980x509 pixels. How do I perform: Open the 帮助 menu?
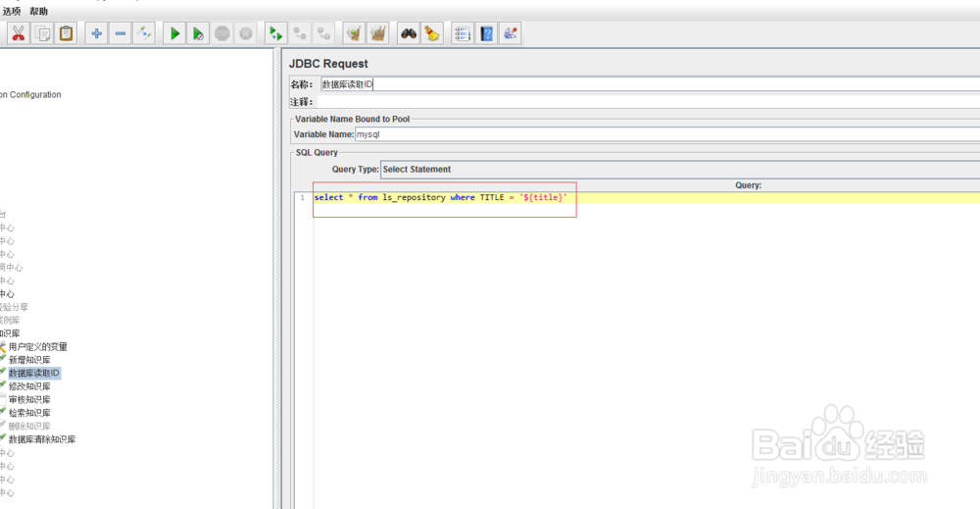click(39, 11)
